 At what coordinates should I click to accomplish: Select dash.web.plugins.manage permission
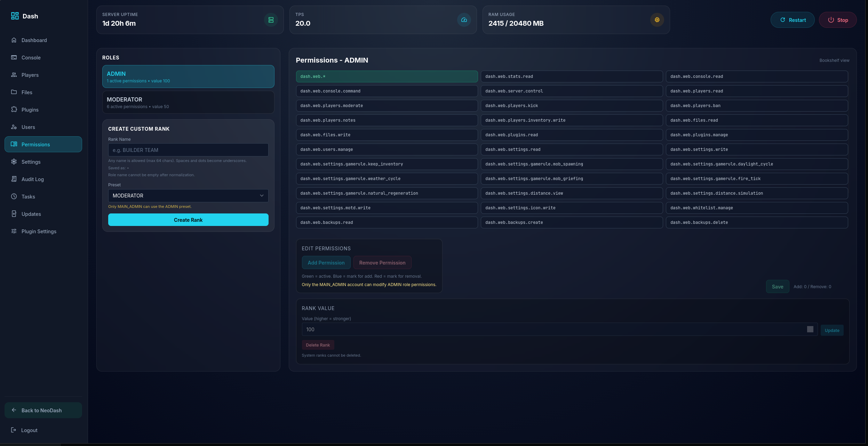757,135
